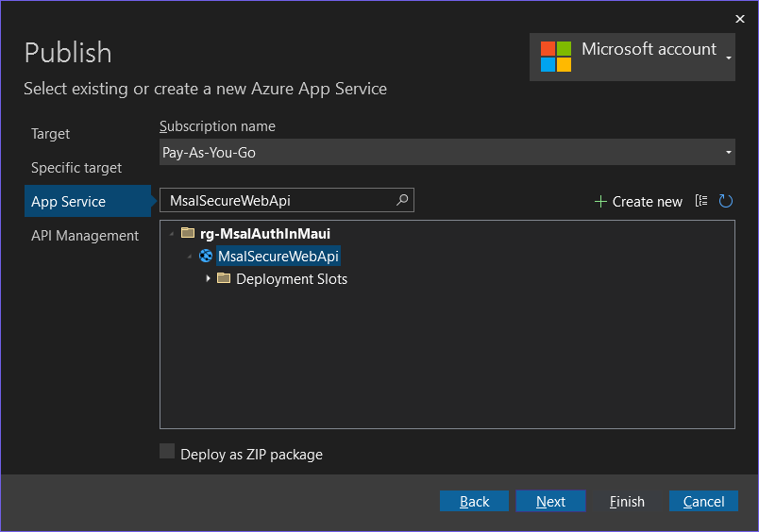
Task: Select MsalSecureWebApi in the tree
Action: pyautogui.click(x=278, y=257)
